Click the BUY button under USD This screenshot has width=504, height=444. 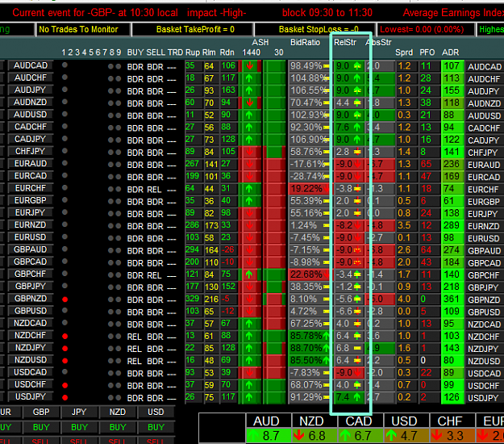coord(156,427)
